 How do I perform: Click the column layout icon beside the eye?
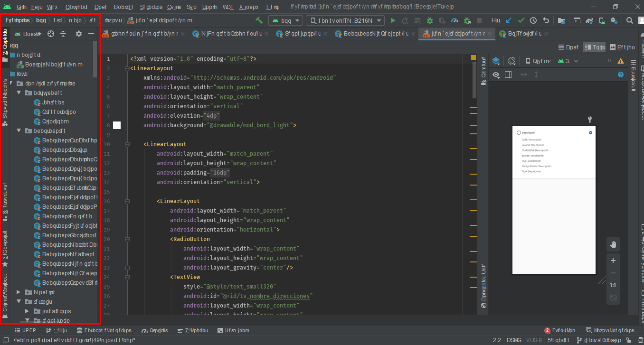pos(508,75)
